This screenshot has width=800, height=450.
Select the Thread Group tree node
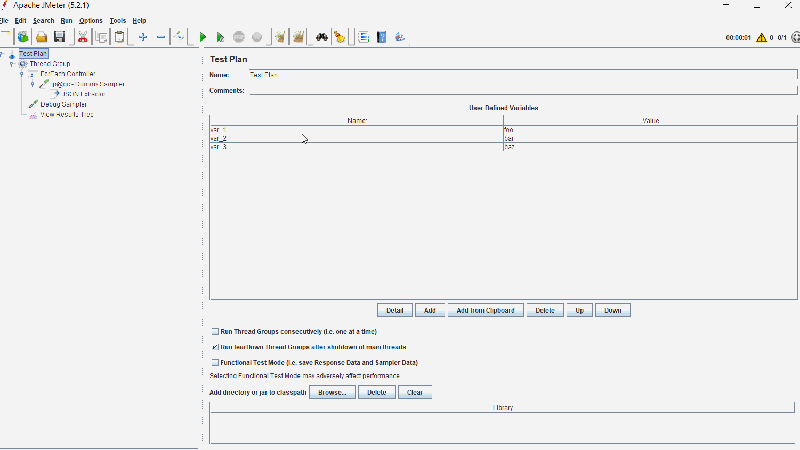point(49,64)
